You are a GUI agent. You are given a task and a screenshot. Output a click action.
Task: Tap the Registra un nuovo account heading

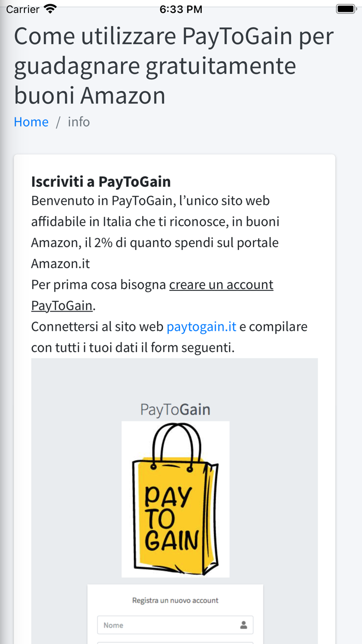[175, 599]
